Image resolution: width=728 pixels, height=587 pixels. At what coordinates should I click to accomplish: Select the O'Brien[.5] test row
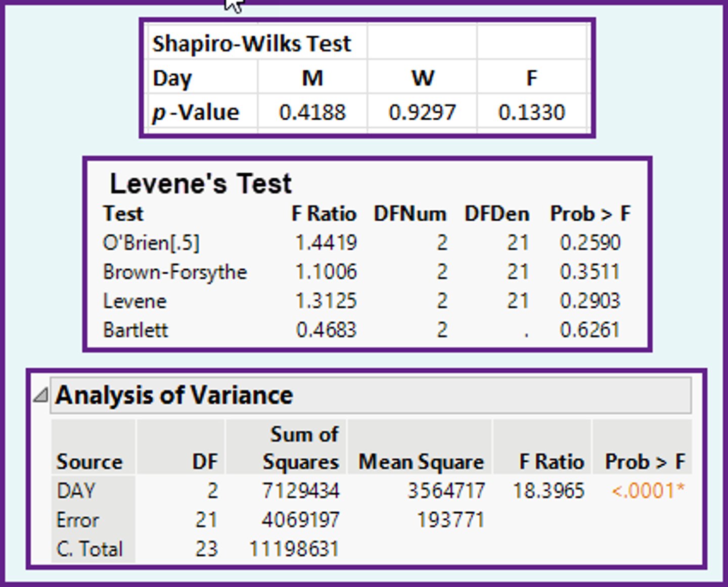click(x=152, y=243)
